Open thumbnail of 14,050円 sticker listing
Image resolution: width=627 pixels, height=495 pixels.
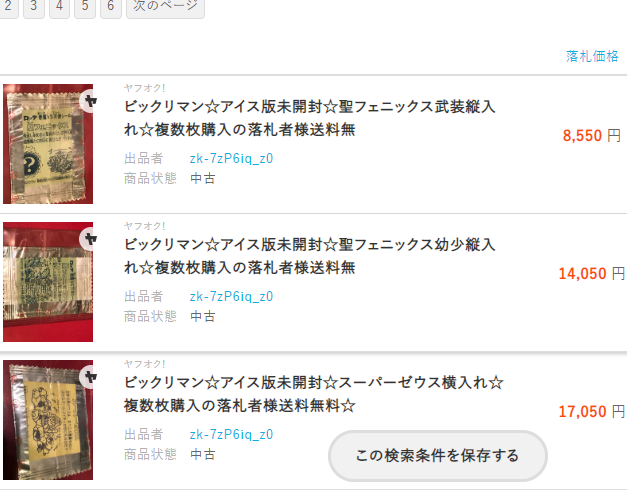[48, 282]
